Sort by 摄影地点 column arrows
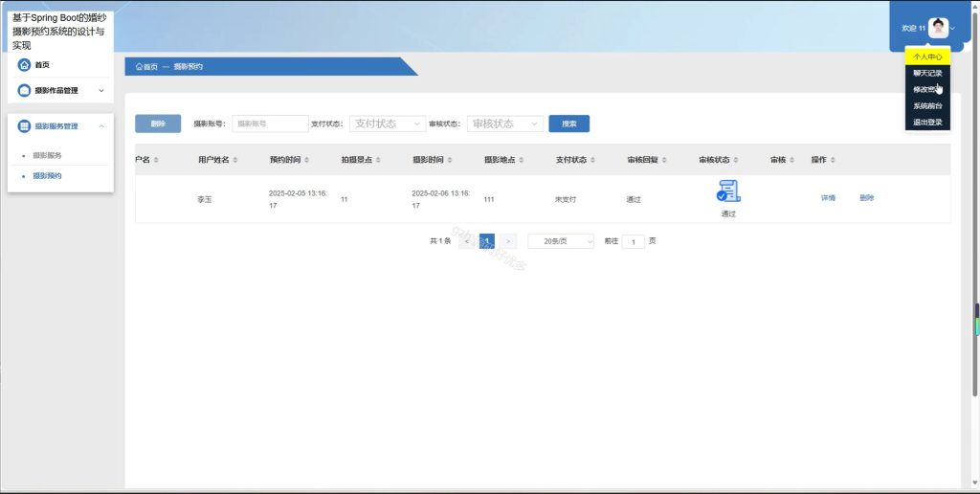Image resolution: width=980 pixels, height=494 pixels. 522,160
